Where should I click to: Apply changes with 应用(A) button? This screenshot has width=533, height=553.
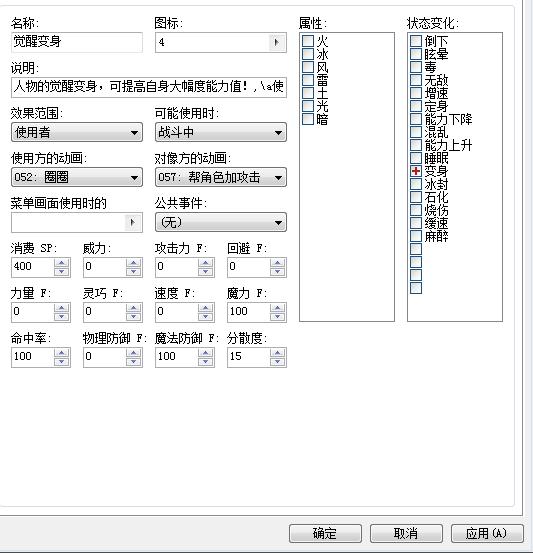pyautogui.click(x=487, y=533)
